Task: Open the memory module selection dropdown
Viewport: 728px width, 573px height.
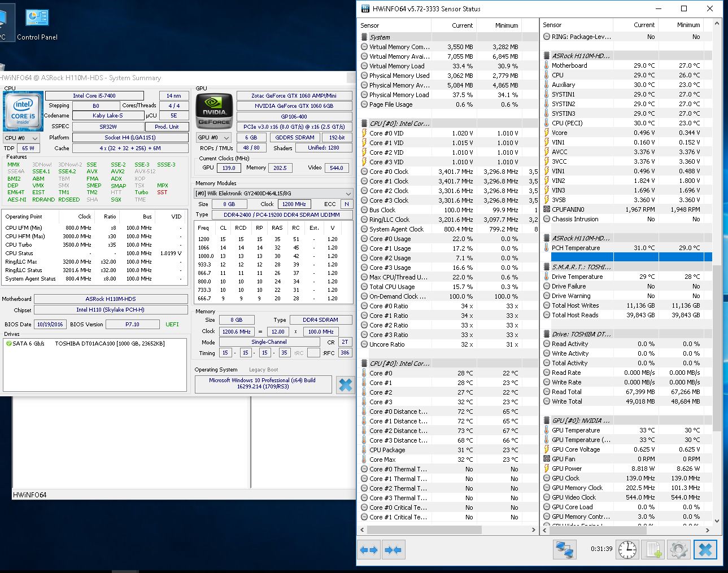Action: click(273, 193)
